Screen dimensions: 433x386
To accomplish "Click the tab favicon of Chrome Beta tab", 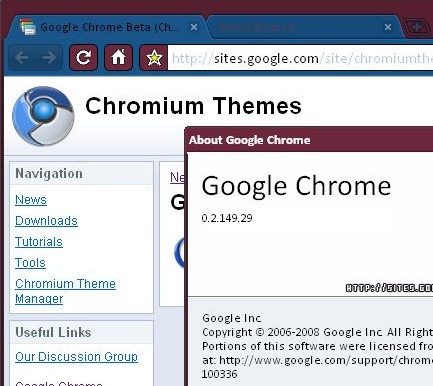I will 28,27.
